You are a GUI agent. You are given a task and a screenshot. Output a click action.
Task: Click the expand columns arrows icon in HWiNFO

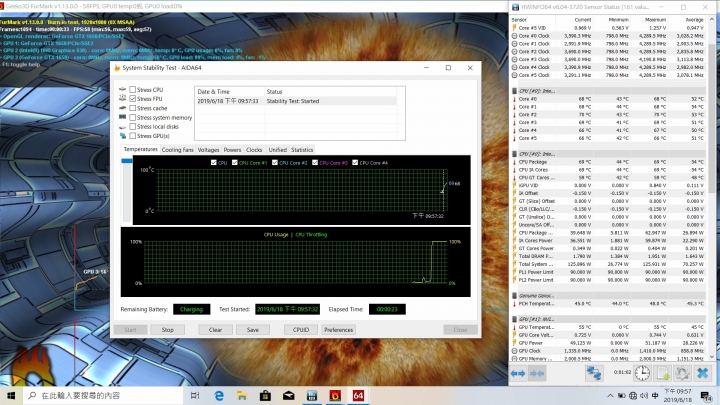pyautogui.click(x=518, y=373)
